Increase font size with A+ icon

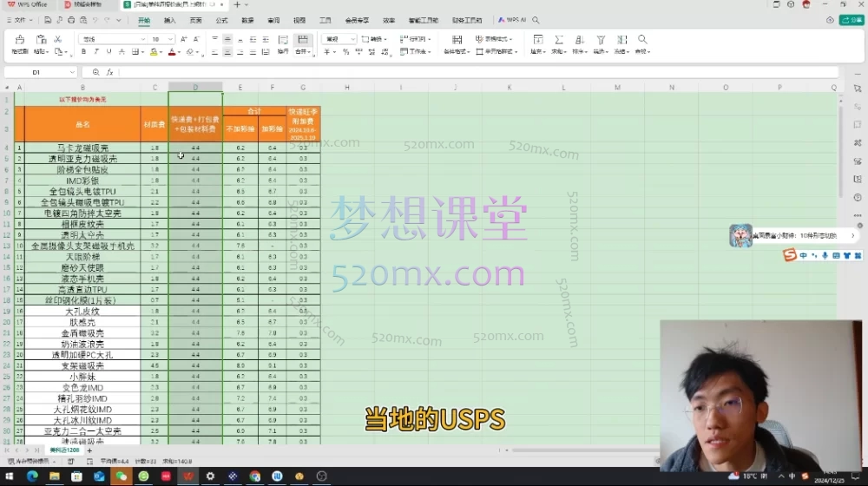(x=184, y=39)
